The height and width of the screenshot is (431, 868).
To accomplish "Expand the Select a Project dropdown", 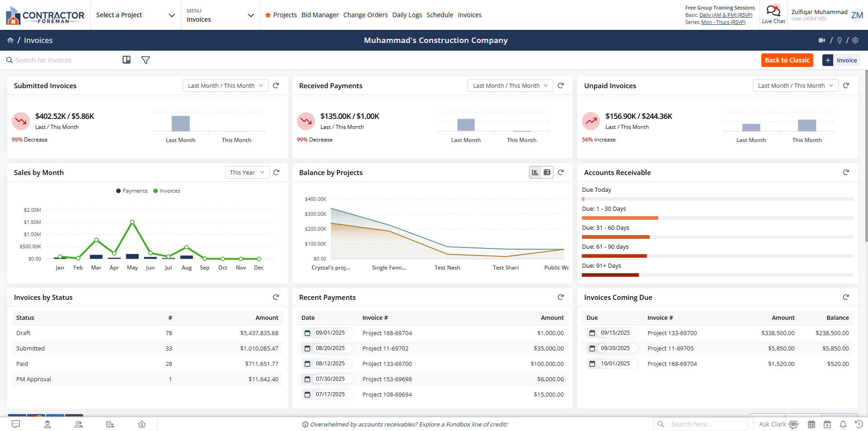I will coord(135,15).
